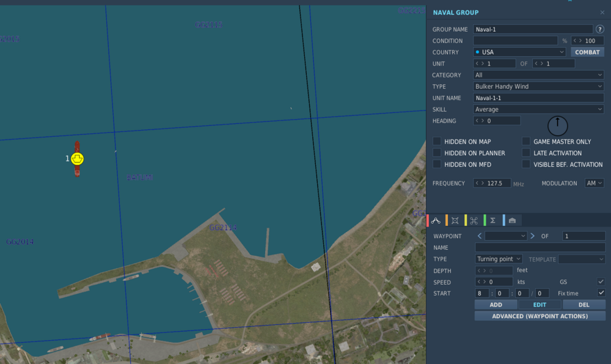Image resolution: width=611 pixels, height=364 pixels.
Task: Open the tab with the drone-shaped icon
Action: click(474, 220)
